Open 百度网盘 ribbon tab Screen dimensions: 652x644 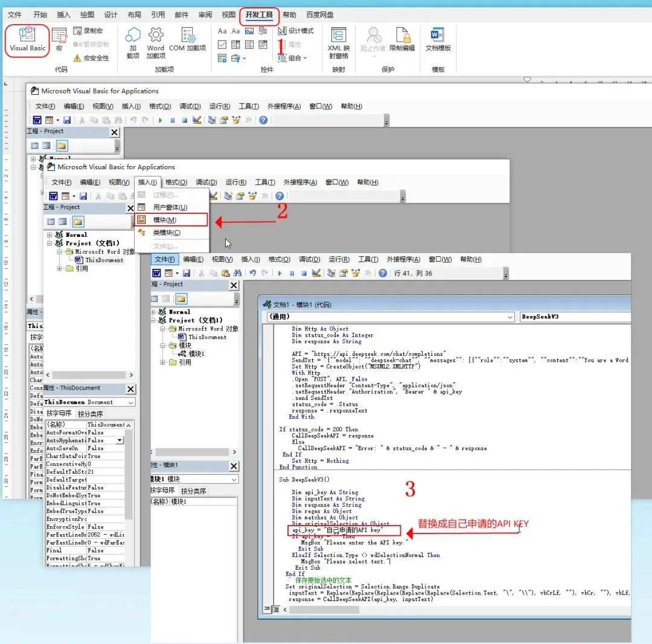[x=319, y=15]
